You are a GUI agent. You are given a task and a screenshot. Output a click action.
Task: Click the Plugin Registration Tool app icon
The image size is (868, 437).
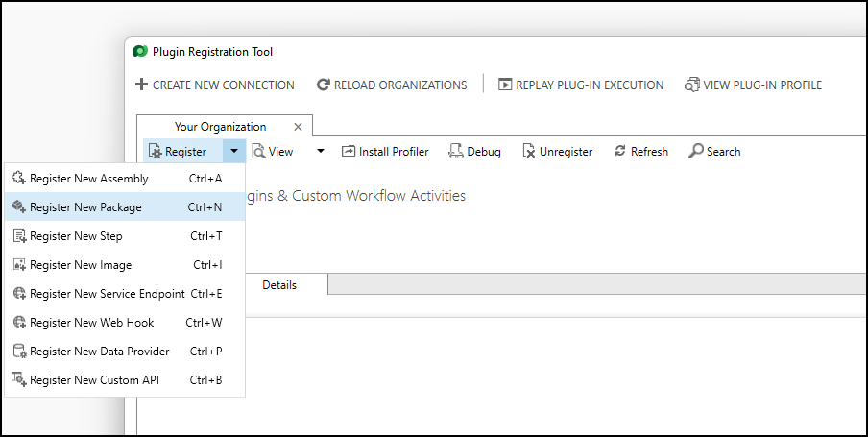pos(140,52)
